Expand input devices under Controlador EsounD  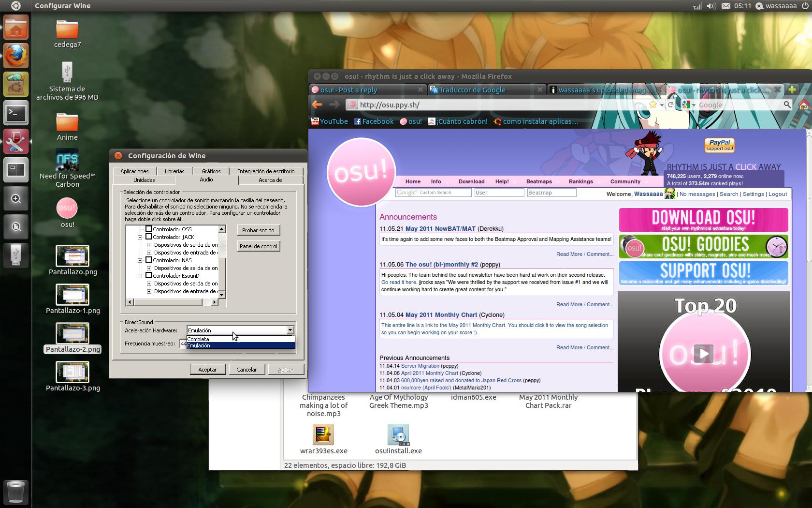149,291
